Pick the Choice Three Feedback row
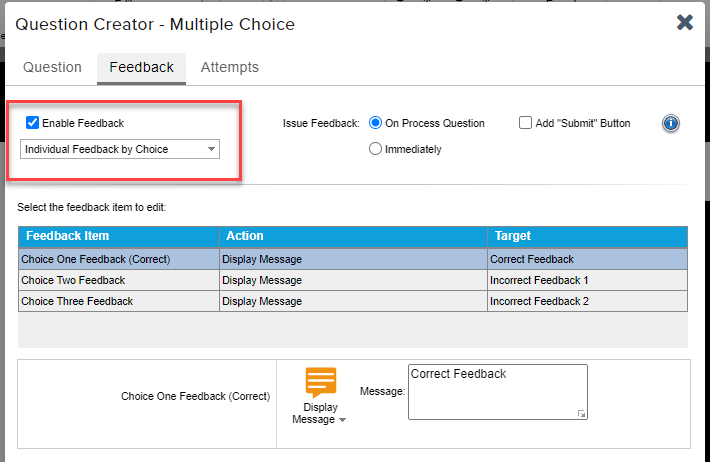The image size is (710, 462). (x=119, y=301)
